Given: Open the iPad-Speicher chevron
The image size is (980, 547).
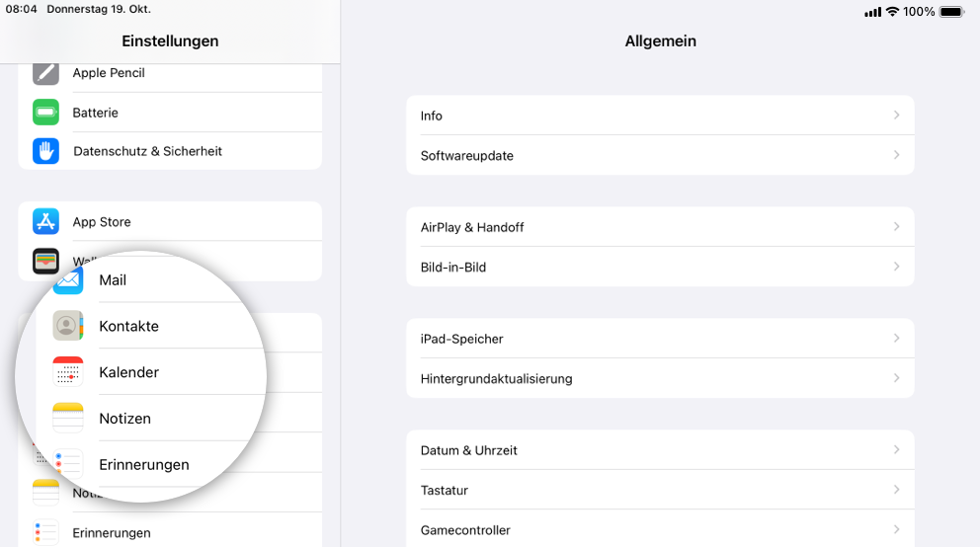Looking at the screenshot, I should pyautogui.click(x=896, y=339).
